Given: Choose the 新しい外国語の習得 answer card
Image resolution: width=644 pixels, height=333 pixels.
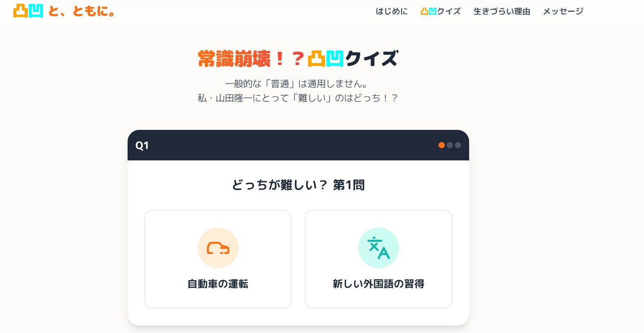Looking at the screenshot, I should (379, 259).
